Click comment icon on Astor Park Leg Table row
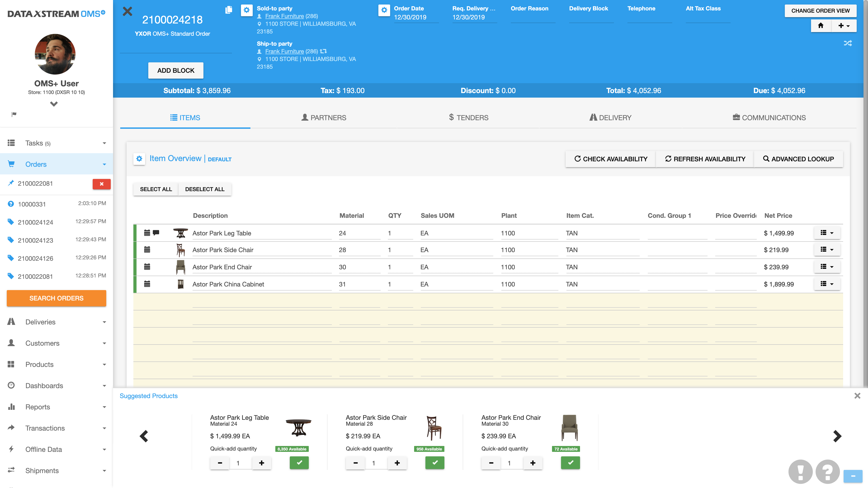Viewport: 868px width, 488px height. pyautogui.click(x=156, y=233)
